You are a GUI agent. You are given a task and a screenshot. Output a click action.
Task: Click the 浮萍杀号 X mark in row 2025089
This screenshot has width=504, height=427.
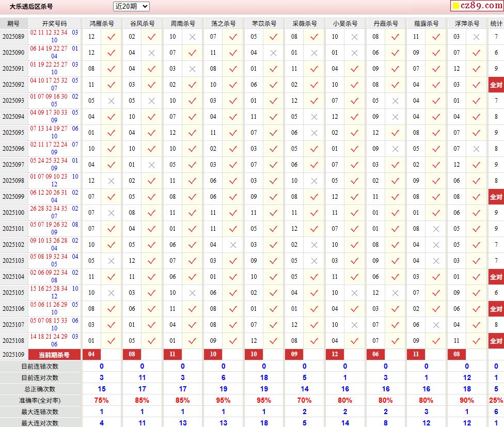[x=476, y=37]
